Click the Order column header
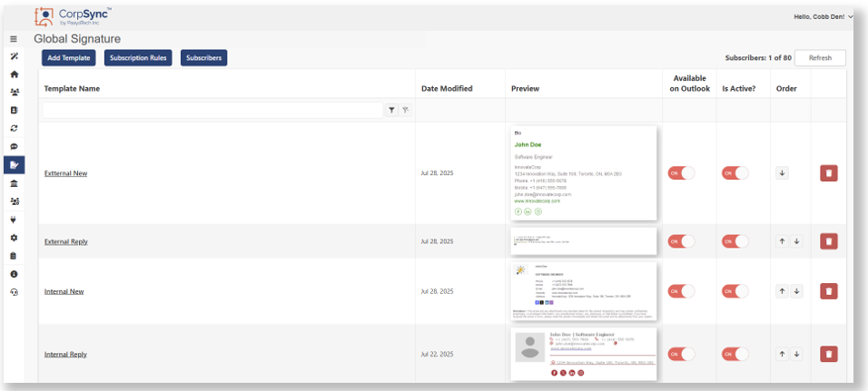The width and height of the screenshot is (868, 391). point(786,89)
